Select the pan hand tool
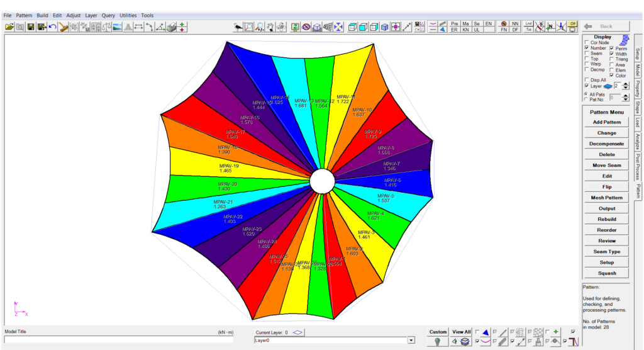Screen dimensions: 644x350 pyautogui.click(x=270, y=27)
